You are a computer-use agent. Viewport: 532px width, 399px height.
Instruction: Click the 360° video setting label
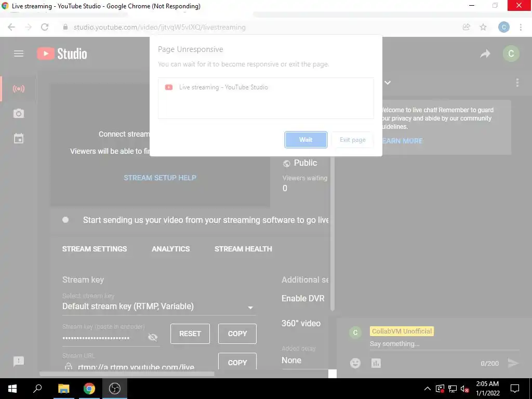click(x=301, y=323)
